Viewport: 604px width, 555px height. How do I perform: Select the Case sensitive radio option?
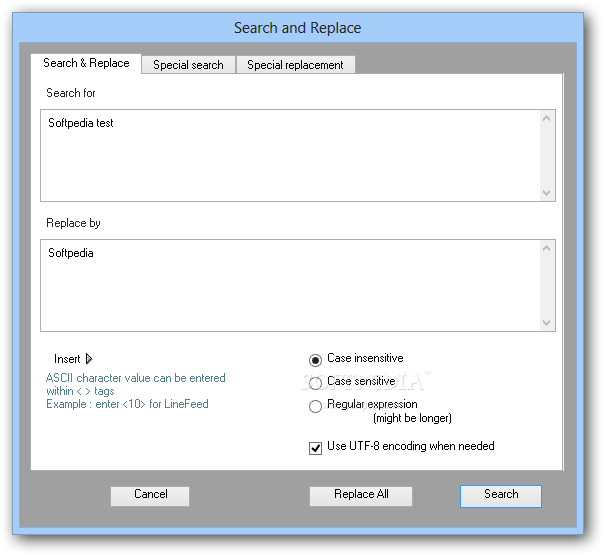click(316, 382)
